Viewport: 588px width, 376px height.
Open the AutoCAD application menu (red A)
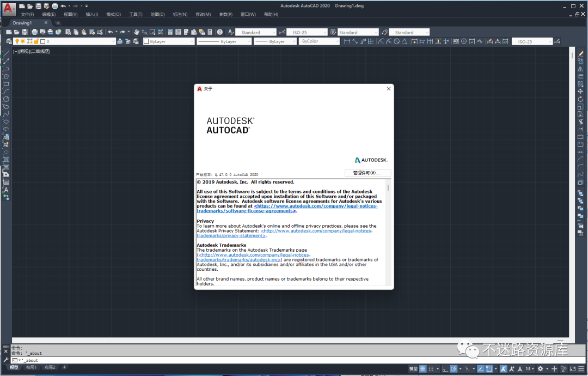click(x=8, y=8)
